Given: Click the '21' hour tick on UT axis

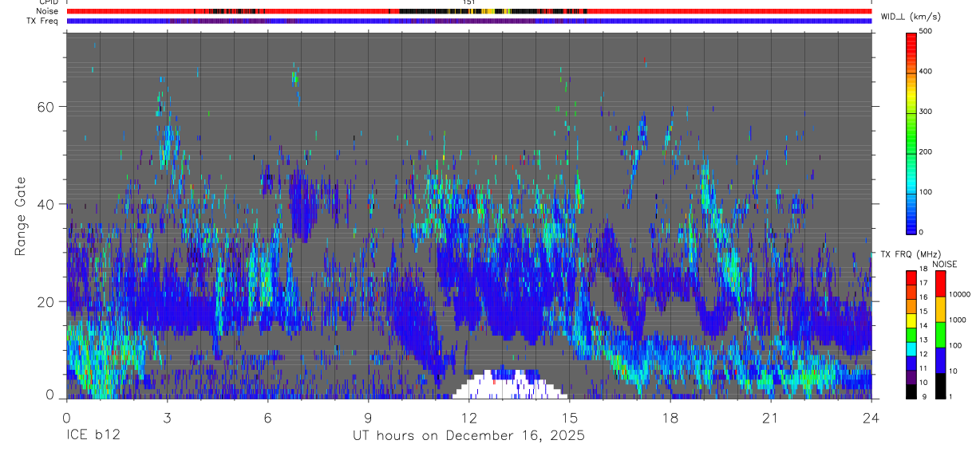Looking at the screenshot, I should tap(771, 418).
